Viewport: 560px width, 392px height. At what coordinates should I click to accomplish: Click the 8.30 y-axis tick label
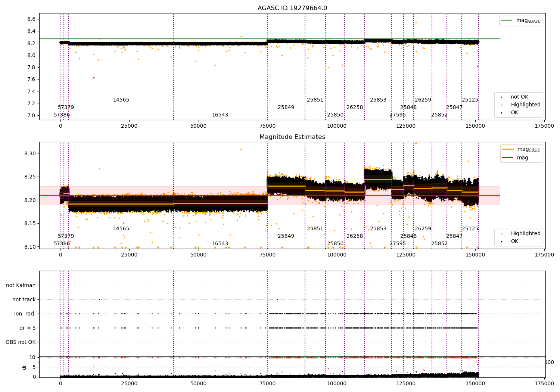(30, 153)
